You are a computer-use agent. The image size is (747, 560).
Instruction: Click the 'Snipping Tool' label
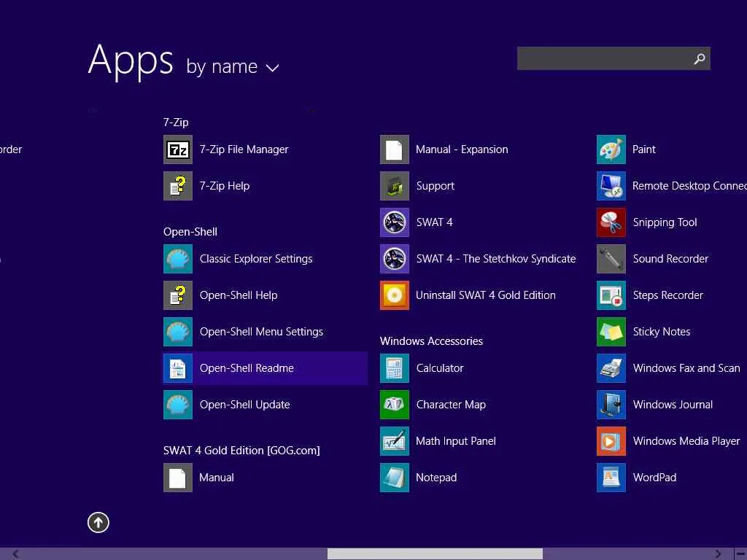[665, 222]
